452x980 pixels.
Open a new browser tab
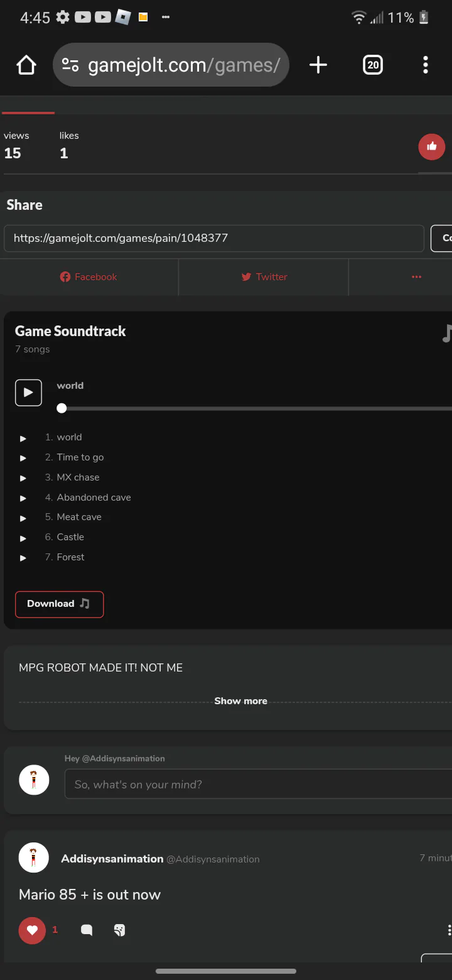pos(318,65)
